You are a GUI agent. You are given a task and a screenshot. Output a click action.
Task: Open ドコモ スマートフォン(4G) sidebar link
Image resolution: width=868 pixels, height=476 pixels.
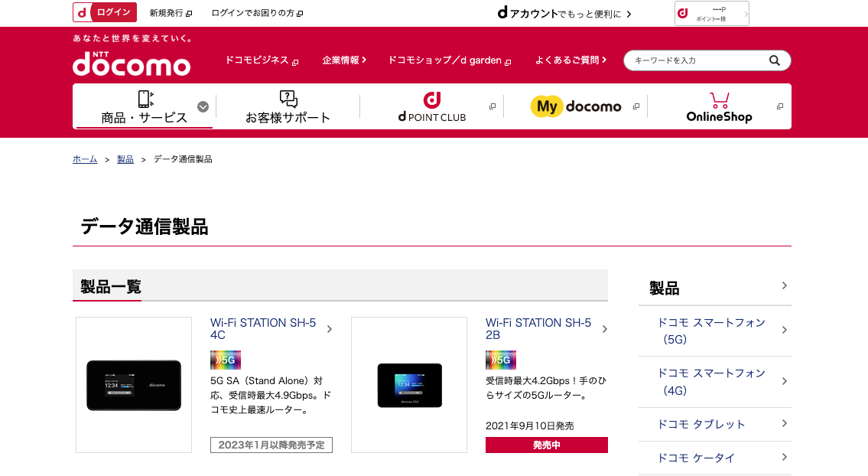pos(711,382)
